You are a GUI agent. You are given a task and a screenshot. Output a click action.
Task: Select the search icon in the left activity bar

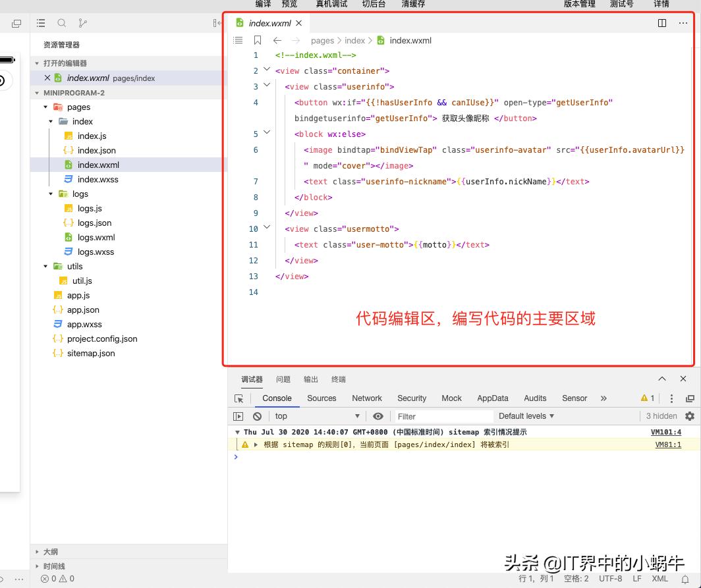[x=61, y=22]
